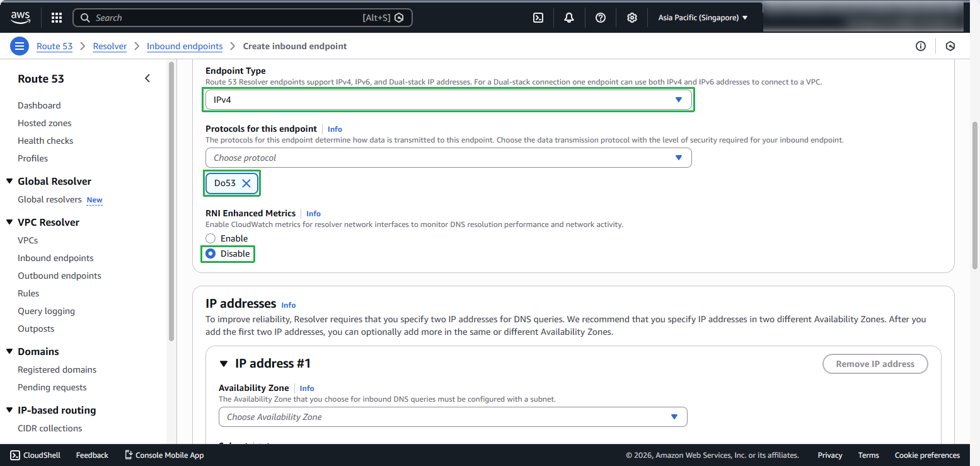Open Info link for Protocols for this endpoint
Image resolution: width=980 pixels, height=466 pixels.
[335, 129]
